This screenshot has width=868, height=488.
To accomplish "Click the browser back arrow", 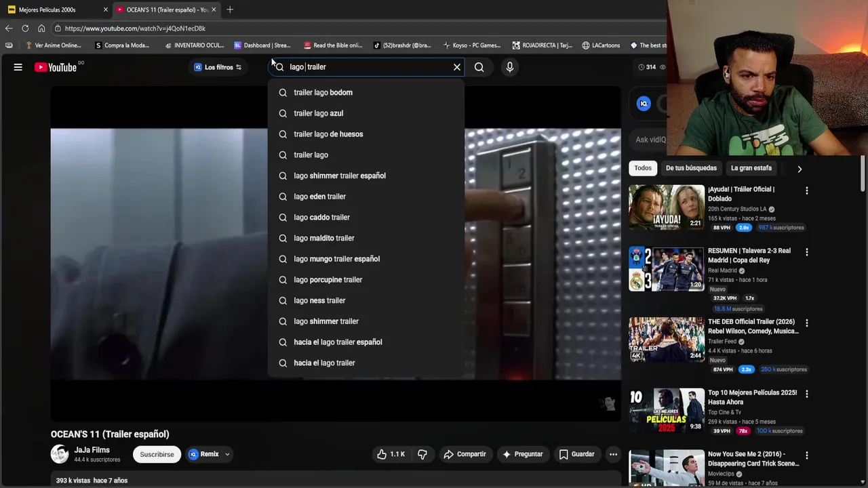I will pos(8,28).
